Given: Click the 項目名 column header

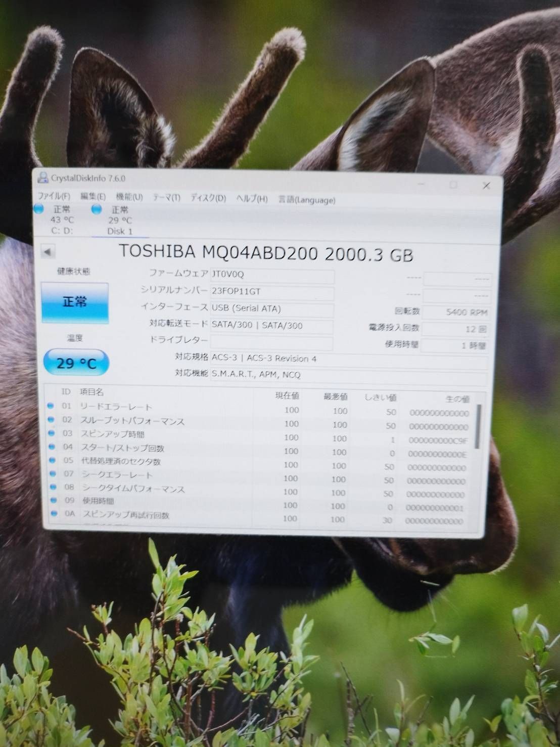Looking at the screenshot, I should coord(91,391).
